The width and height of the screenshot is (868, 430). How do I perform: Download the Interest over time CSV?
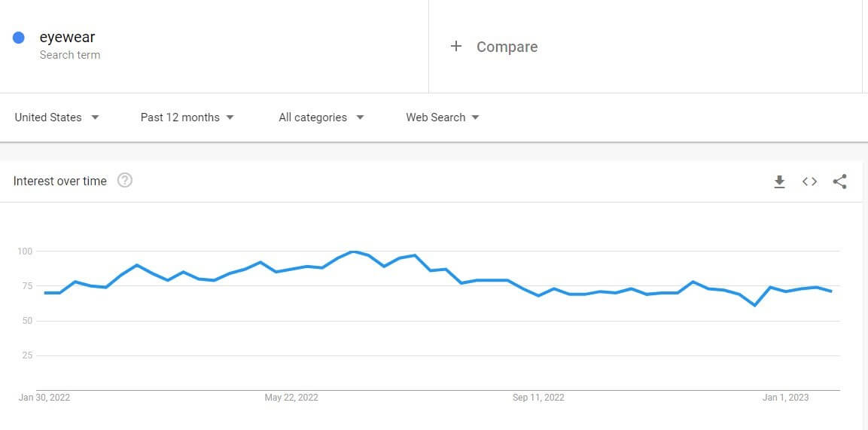[x=779, y=181]
